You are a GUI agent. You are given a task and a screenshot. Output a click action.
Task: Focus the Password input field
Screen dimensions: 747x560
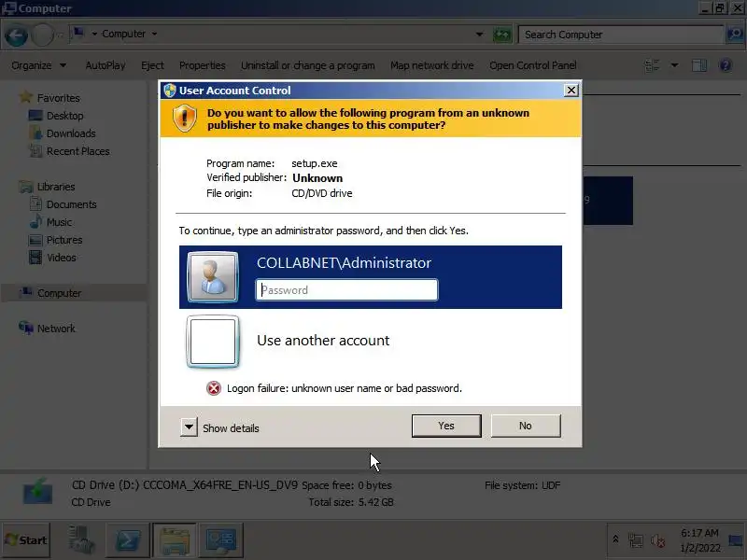[346, 290]
